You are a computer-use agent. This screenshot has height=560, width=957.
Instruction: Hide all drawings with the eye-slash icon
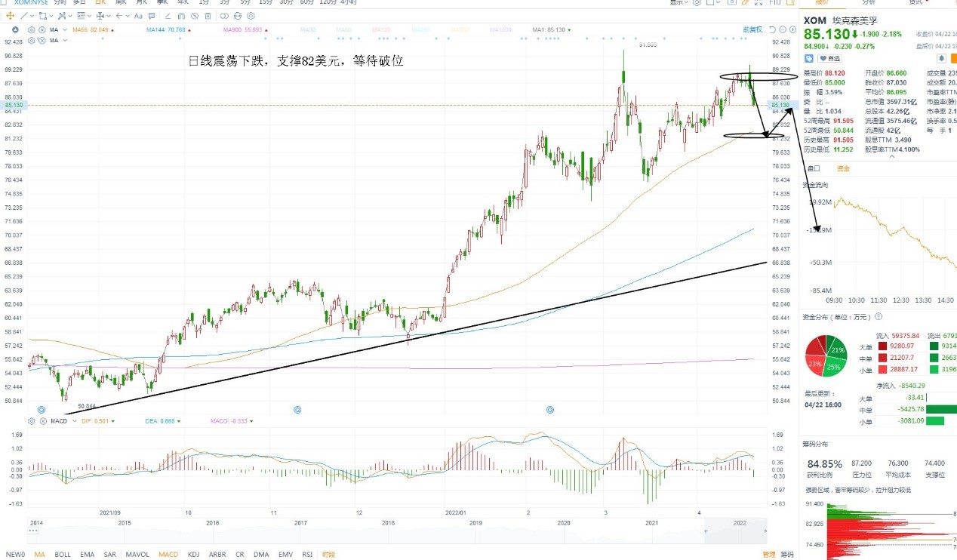click(x=195, y=16)
